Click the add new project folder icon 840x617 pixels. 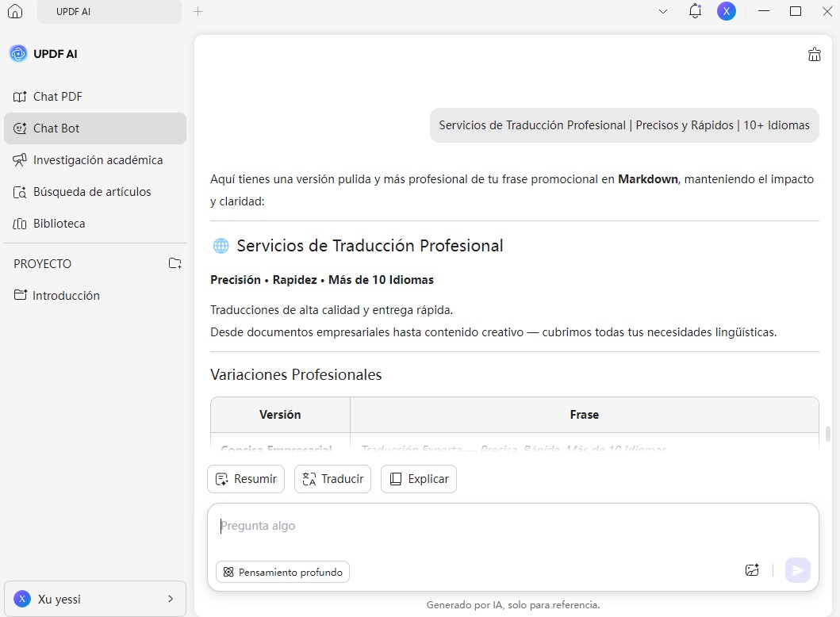click(175, 263)
